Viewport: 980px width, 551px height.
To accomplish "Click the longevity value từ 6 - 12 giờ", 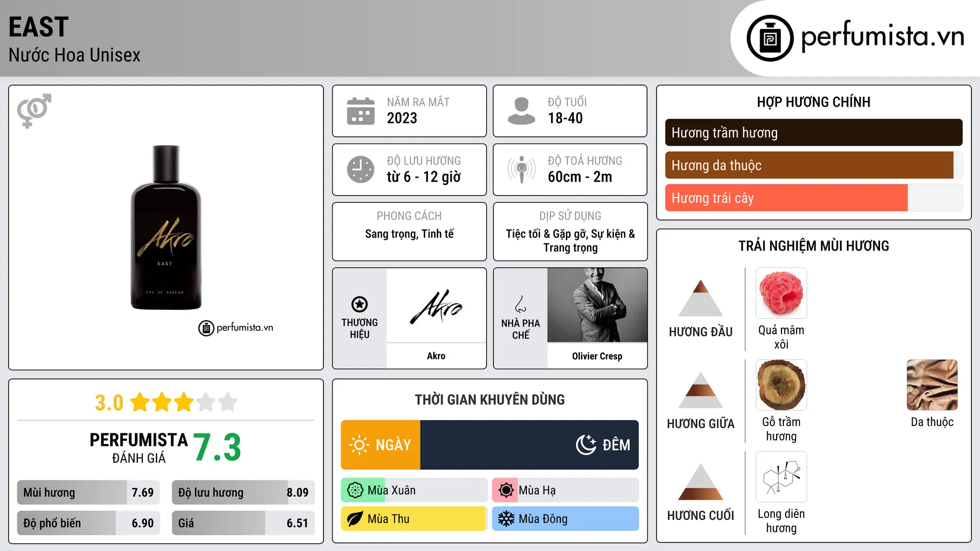I will pos(424,177).
